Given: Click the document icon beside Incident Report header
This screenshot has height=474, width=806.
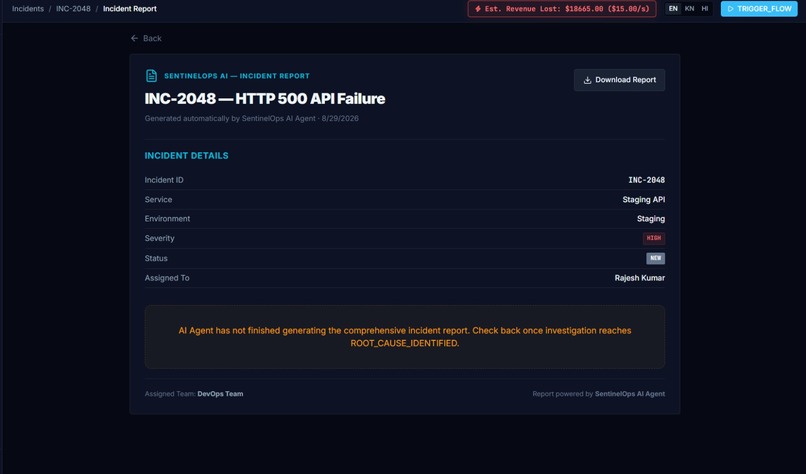Looking at the screenshot, I should pos(151,76).
